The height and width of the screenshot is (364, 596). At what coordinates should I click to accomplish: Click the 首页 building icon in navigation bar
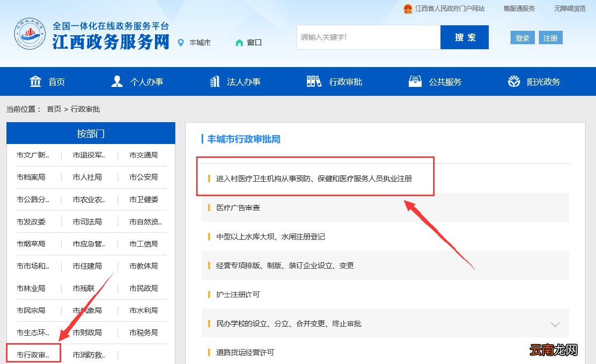(36, 81)
